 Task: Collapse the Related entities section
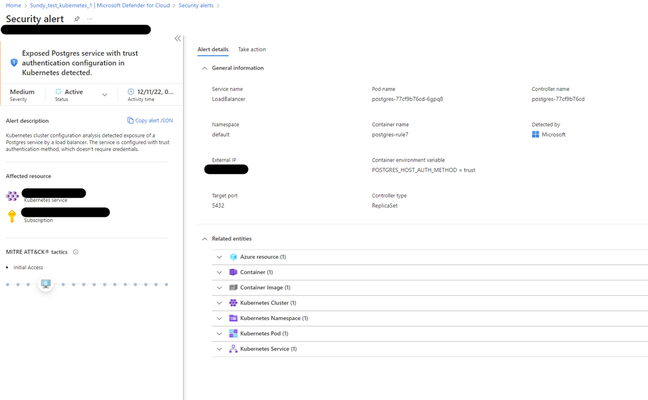click(x=205, y=239)
